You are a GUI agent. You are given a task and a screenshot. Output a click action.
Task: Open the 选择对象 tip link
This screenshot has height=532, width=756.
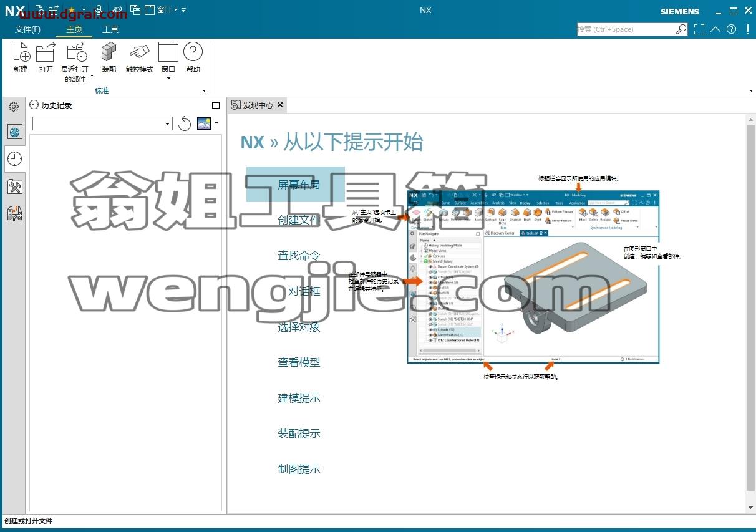pyautogui.click(x=299, y=327)
